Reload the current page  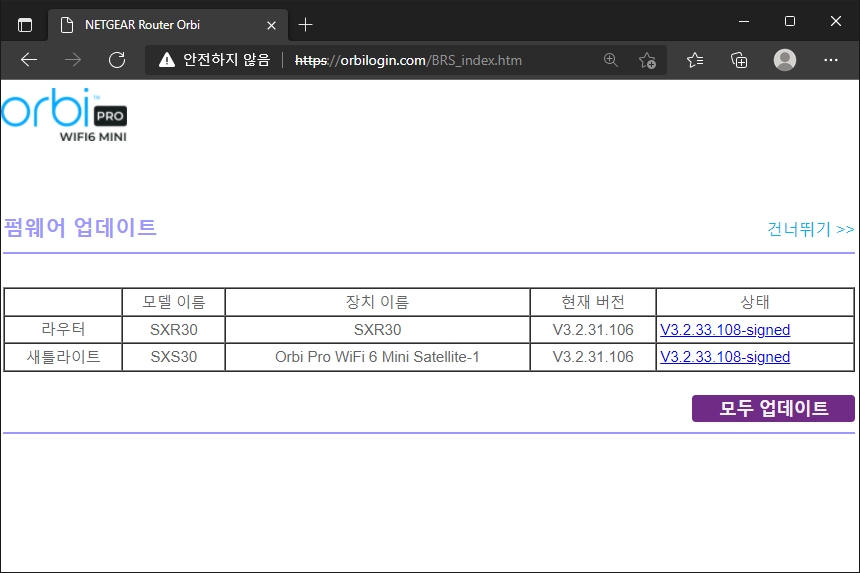pyautogui.click(x=117, y=60)
